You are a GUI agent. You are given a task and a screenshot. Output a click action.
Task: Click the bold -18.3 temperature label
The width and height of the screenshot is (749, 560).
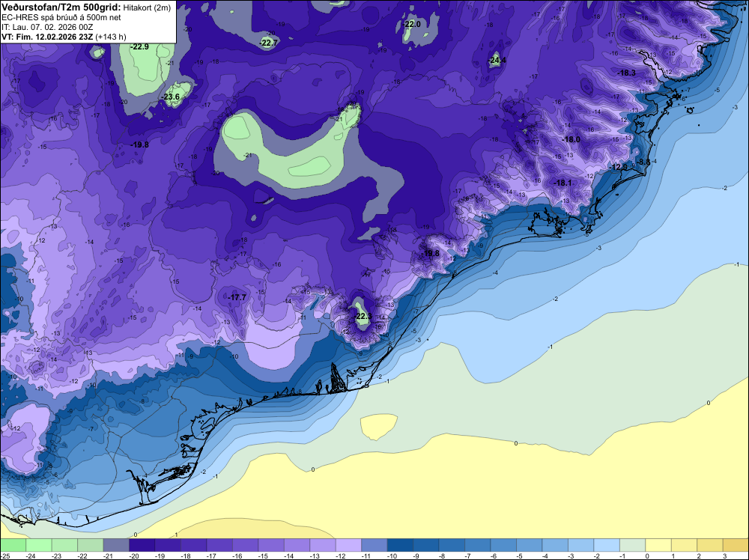(x=626, y=73)
